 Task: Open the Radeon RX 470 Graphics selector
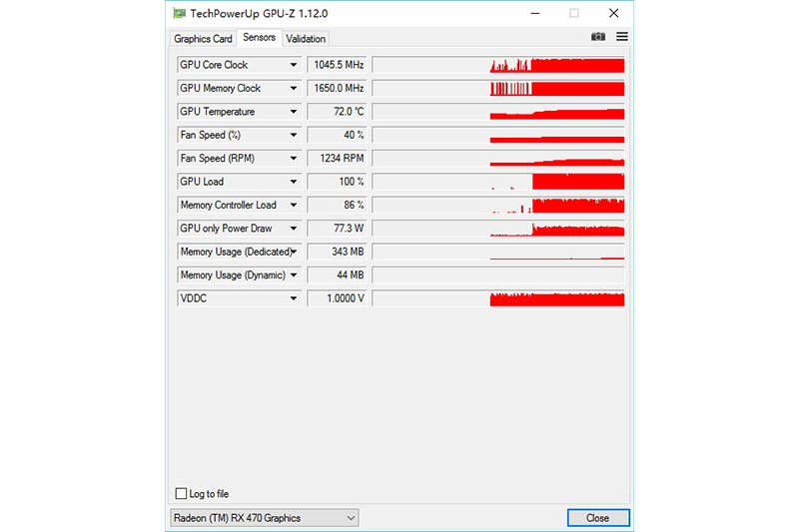264,518
